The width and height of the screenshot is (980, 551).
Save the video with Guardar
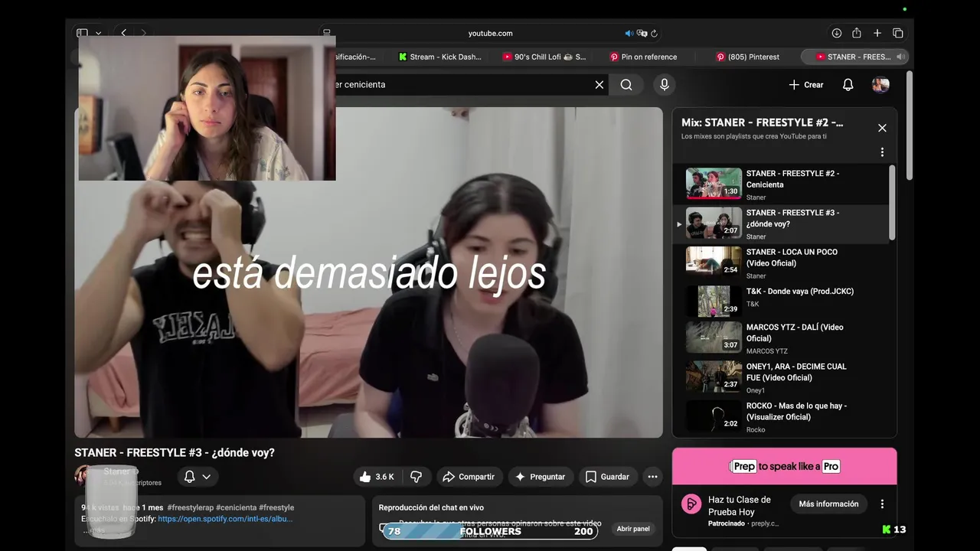coord(607,477)
